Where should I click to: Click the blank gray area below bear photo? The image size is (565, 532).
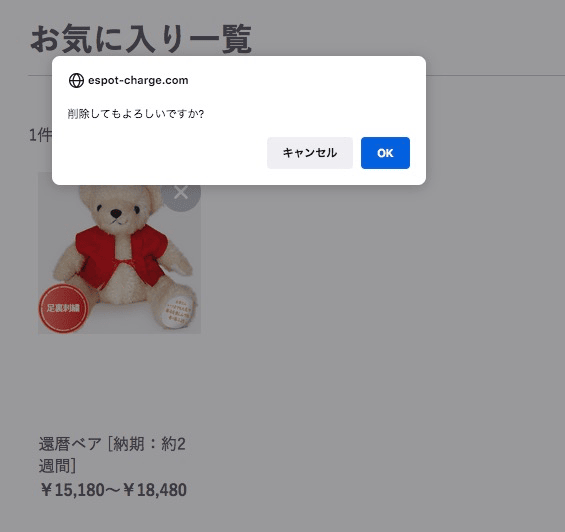pyautogui.click(x=119, y=384)
